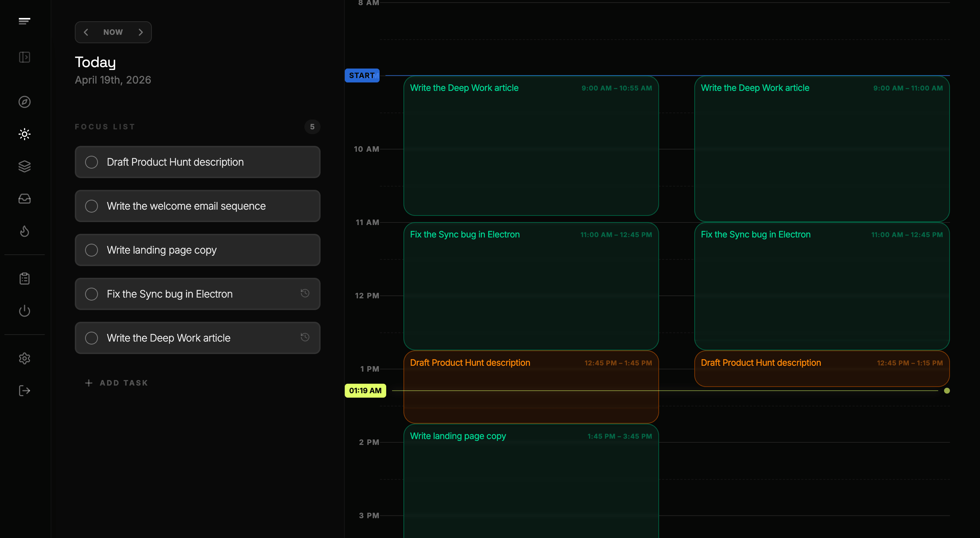Select the compass explore icon in sidebar
Image resolution: width=980 pixels, height=538 pixels.
point(24,102)
